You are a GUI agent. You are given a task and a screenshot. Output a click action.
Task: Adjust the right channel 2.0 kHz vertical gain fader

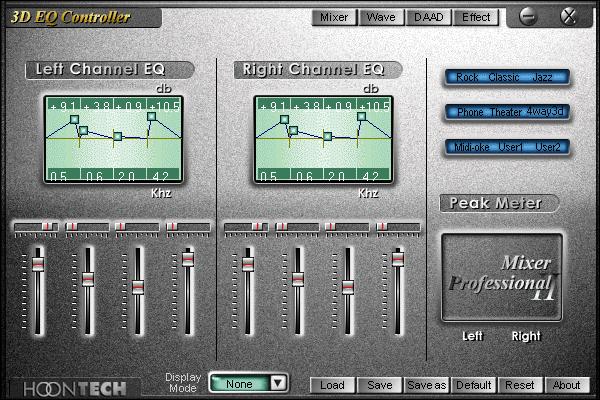[347, 287]
